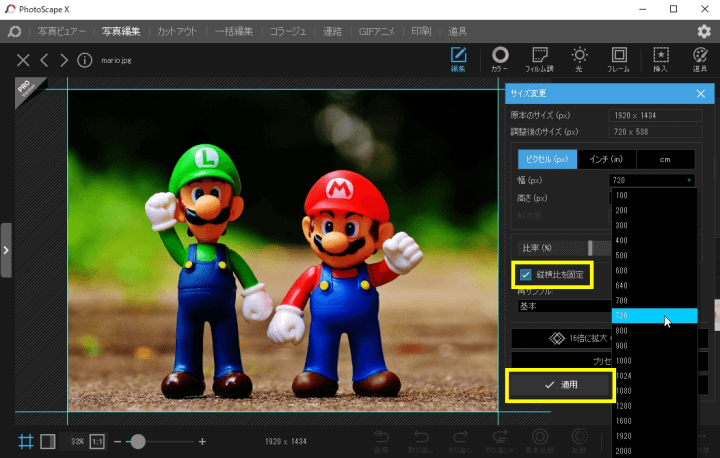The image size is (720, 458).
Task: Choose 800 from width list
Action: click(x=654, y=331)
